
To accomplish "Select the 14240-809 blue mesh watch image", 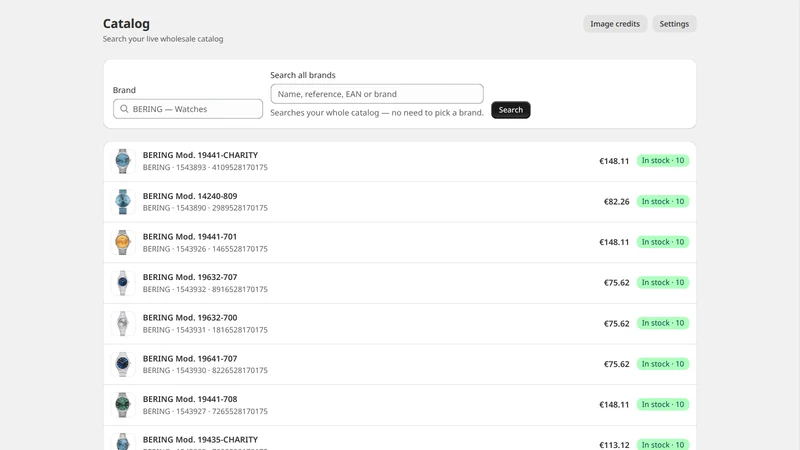I will pyautogui.click(x=122, y=202).
